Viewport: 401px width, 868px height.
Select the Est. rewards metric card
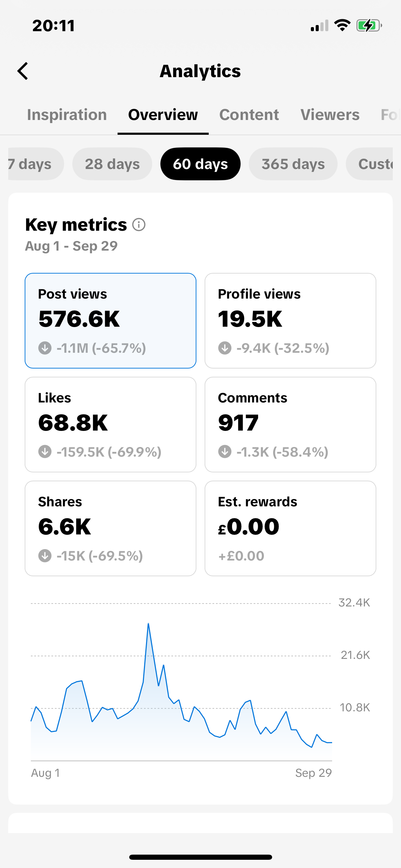pos(290,528)
